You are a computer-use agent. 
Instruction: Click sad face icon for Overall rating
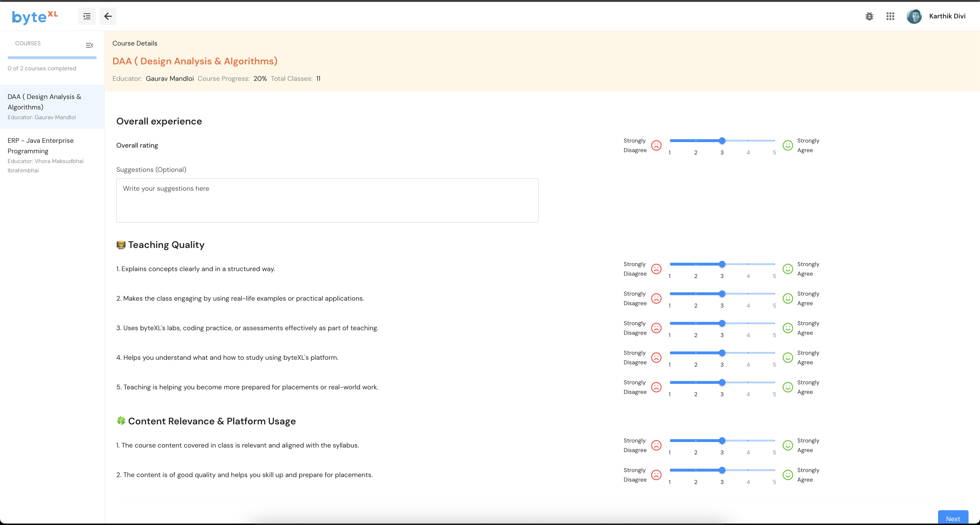[x=656, y=145]
